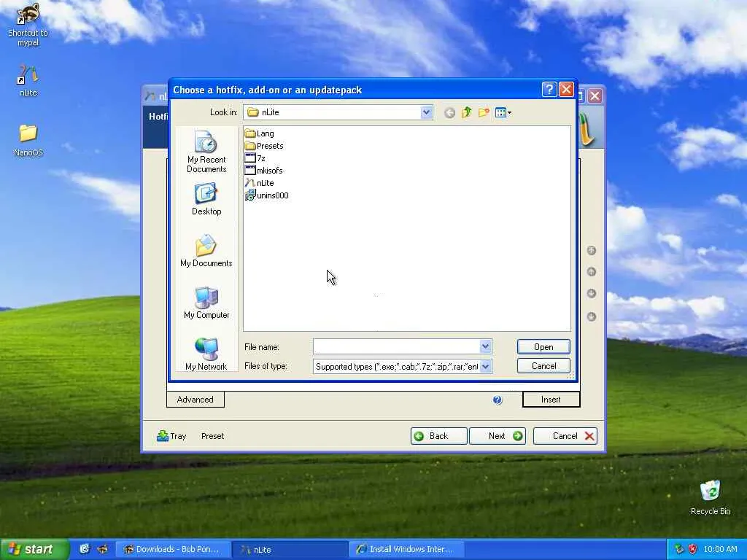Click Back in the nLite wizard
747x560 pixels.
(x=438, y=436)
